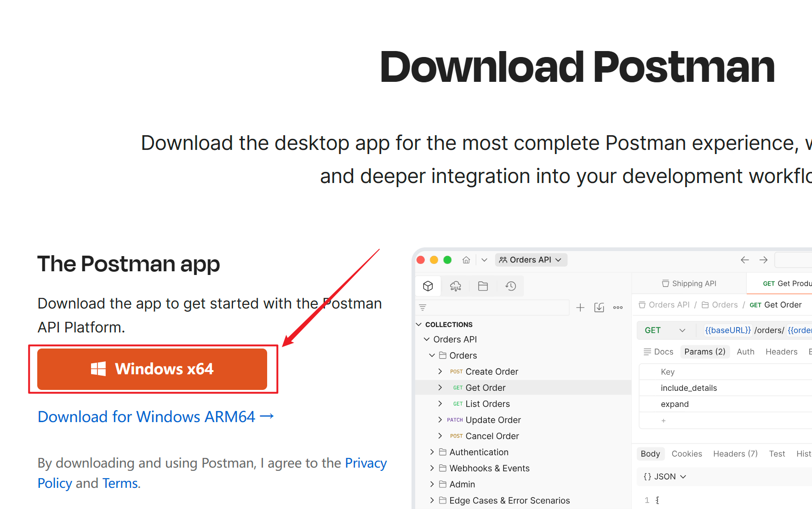
Task: Click the back arrow in Postman header
Action: (x=745, y=260)
